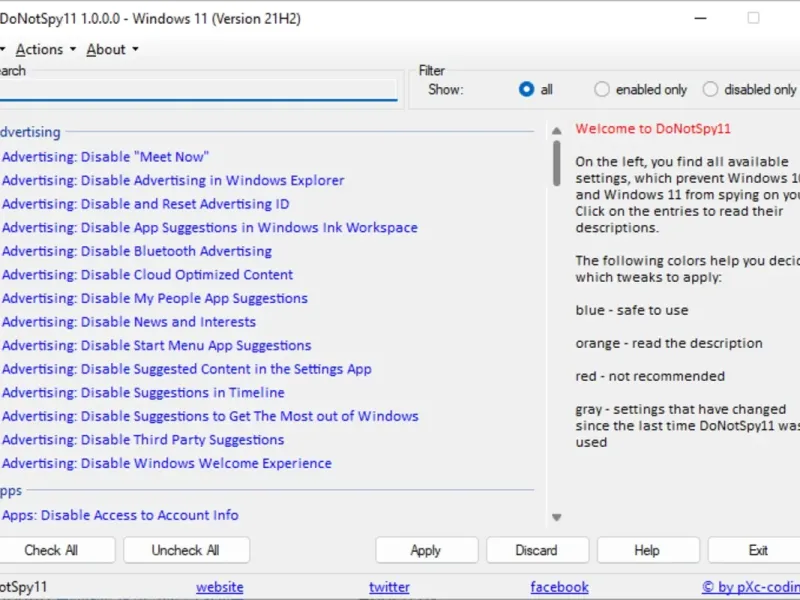This screenshot has height=600, width=800.
Task: Open the About menu
Action: point(111,49)
